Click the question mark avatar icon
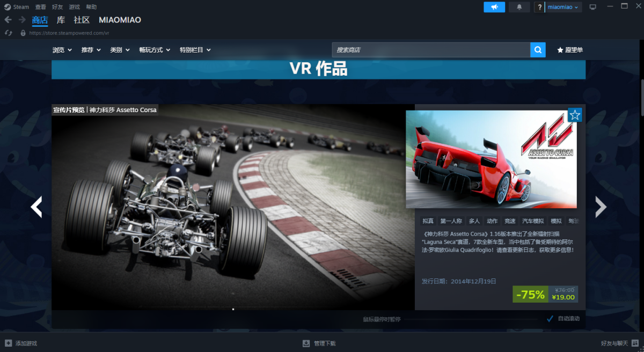 pos(539,7)
